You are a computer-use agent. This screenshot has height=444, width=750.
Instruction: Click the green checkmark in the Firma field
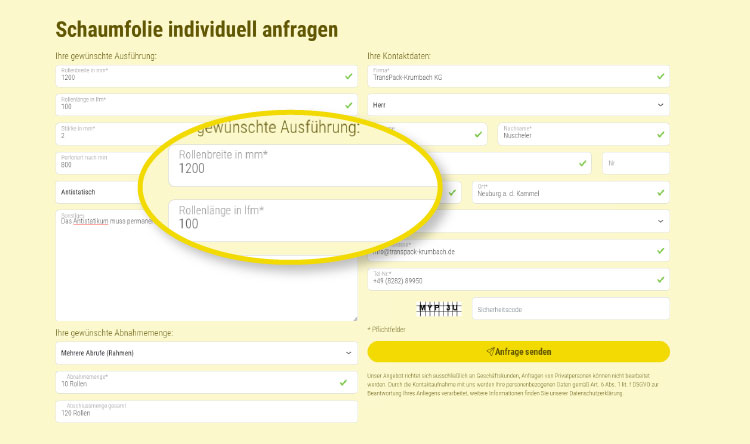click(660, 76)
